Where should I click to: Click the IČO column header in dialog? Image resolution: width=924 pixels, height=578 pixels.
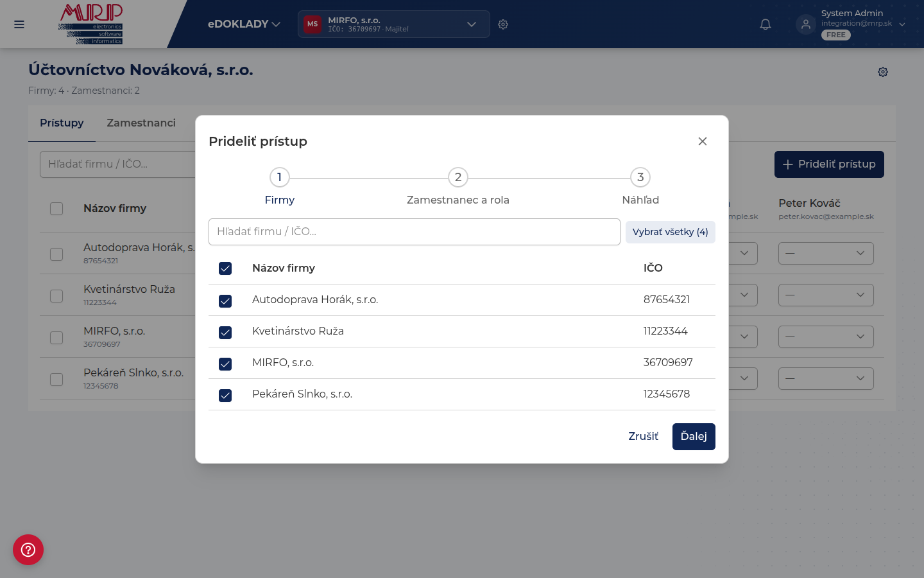pos(653,268)
